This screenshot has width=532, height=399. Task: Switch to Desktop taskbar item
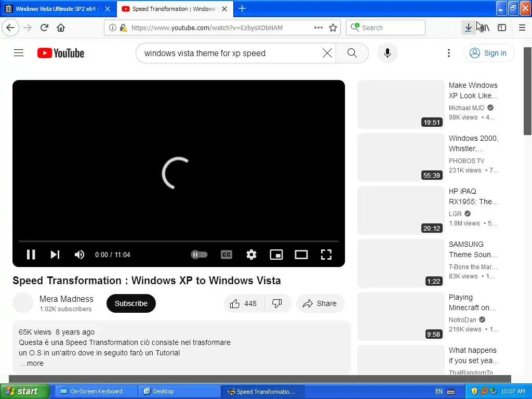tap(179, 391)
